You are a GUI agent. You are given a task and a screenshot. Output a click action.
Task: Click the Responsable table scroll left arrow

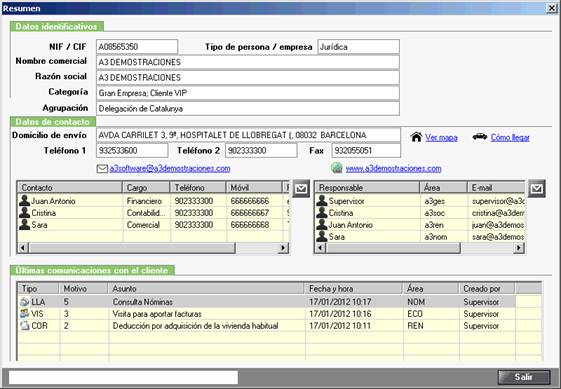(320, 248)
